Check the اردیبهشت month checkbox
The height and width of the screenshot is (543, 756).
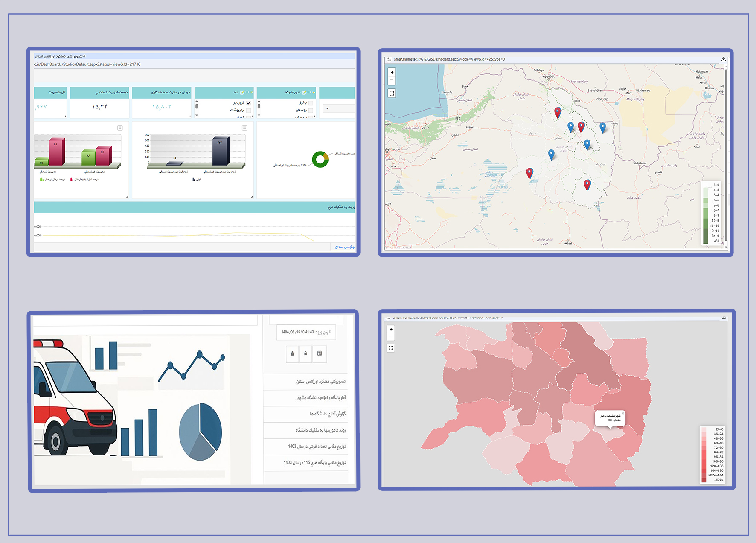248,110
